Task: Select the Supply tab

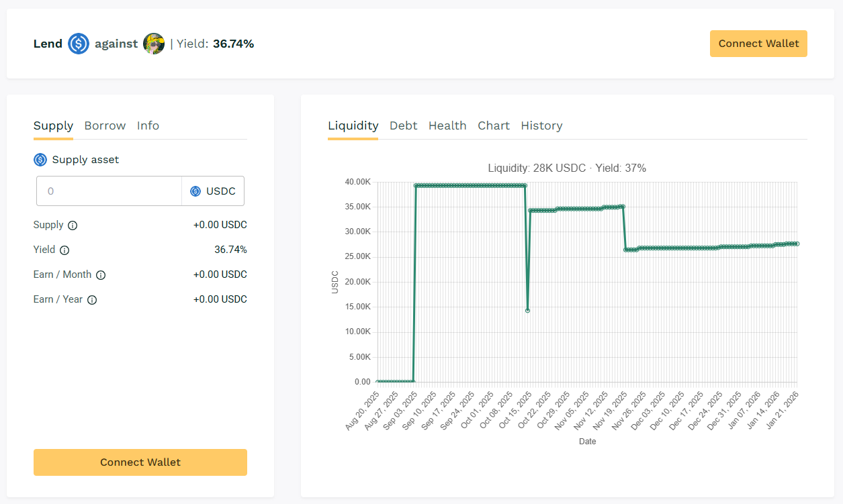Action: (53, 125)
